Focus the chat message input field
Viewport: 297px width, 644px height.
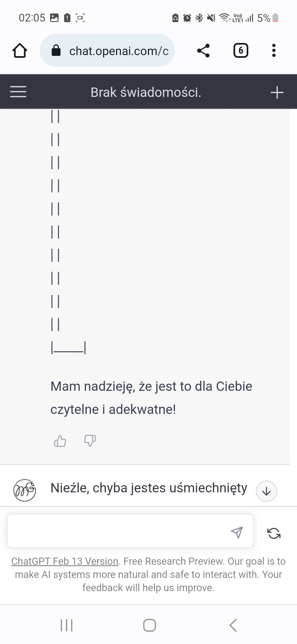coord(118,531)
